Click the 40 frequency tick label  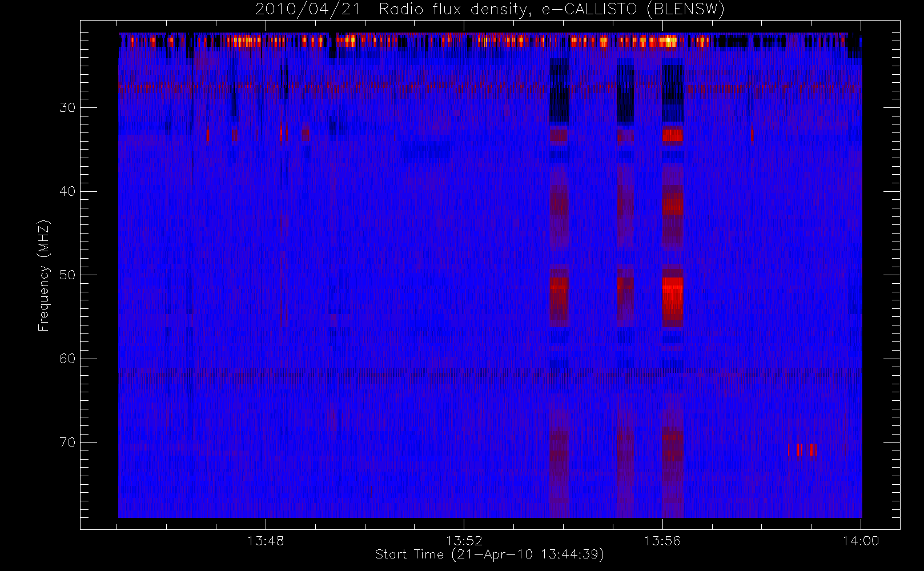pyautogui.click(x=67, y=191)
